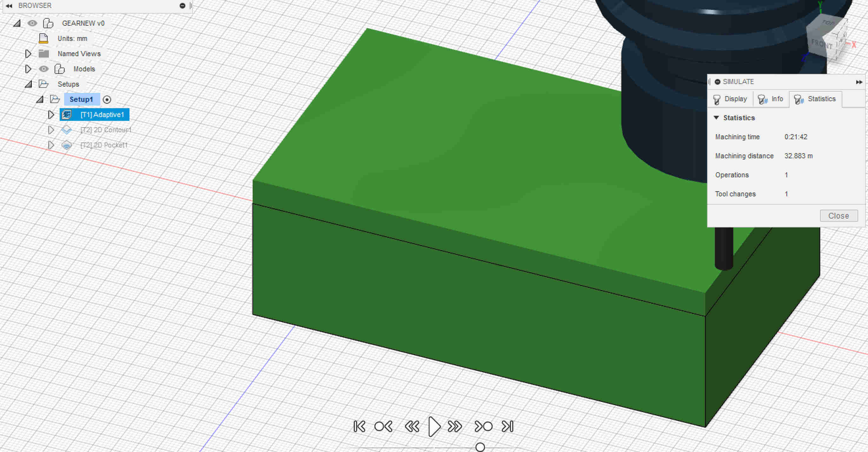Switch to the Display tab

[x=730, y=99]
